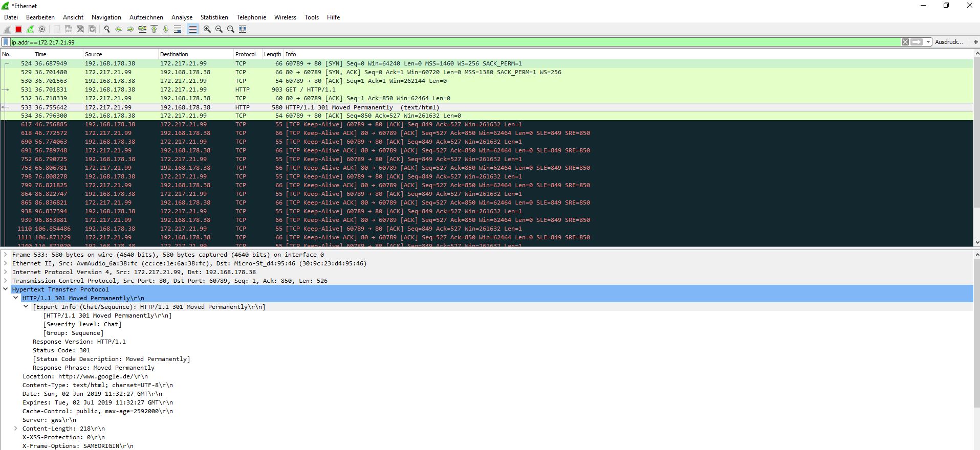
Task: Open the Wireless menu
Action: (x=285, y=17)
